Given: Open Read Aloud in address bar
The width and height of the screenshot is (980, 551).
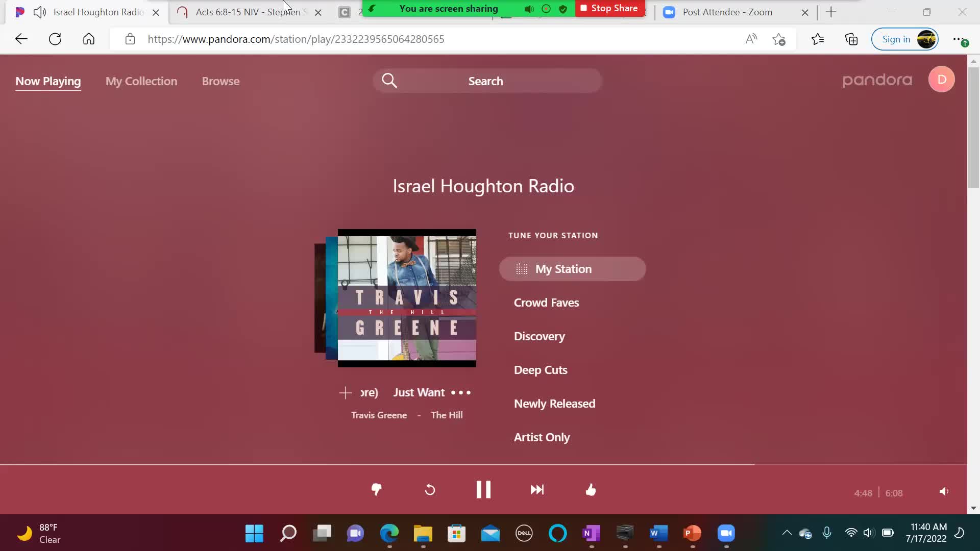Looking at the screenshot, I should pos(751,39).
